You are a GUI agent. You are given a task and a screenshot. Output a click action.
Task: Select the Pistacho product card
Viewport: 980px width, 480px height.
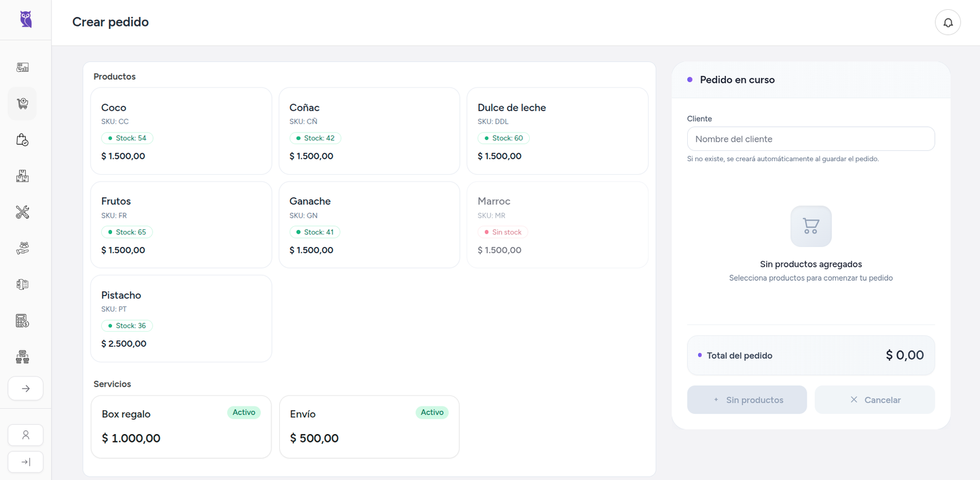pos(181,319)
